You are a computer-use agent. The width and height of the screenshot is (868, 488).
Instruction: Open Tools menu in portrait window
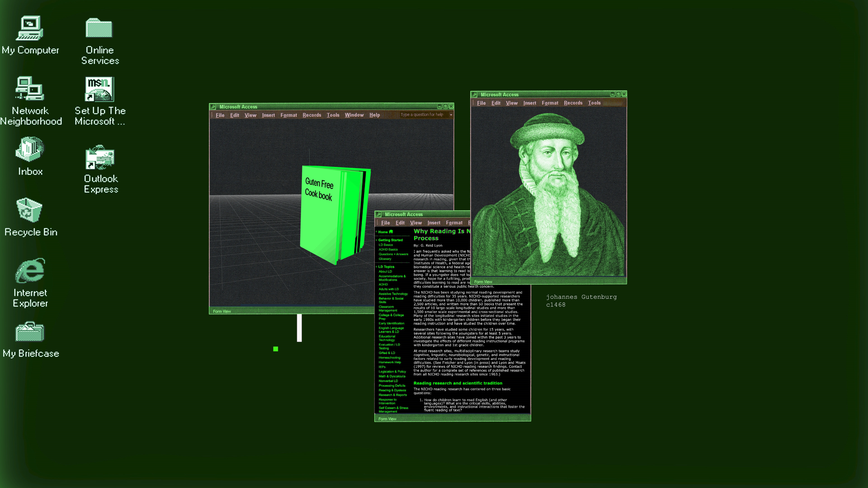[594, 103]
